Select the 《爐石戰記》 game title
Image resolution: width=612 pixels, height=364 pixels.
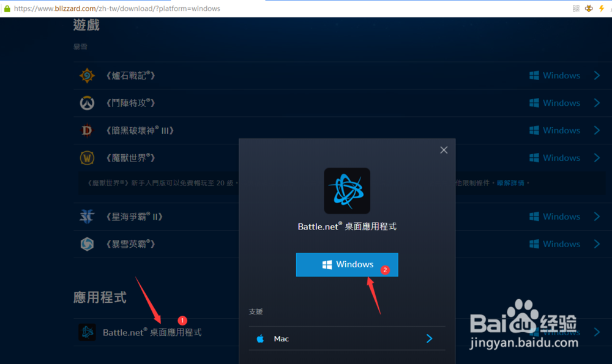pyautogui.click(x=131, y=76)
